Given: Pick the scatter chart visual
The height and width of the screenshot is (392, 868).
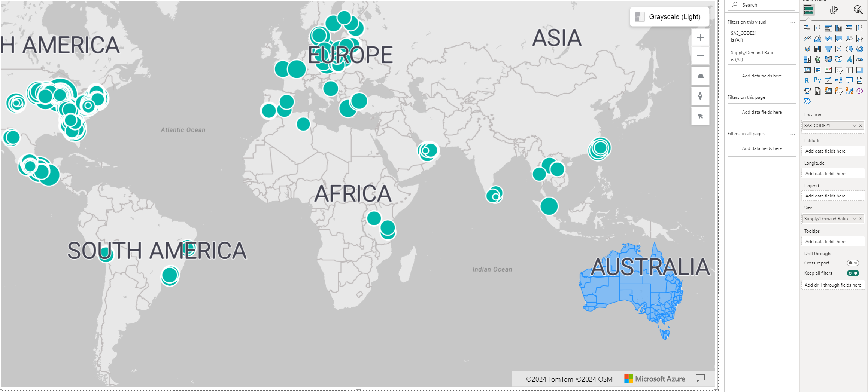Looking at the screenshot, I should pos(839,49).
